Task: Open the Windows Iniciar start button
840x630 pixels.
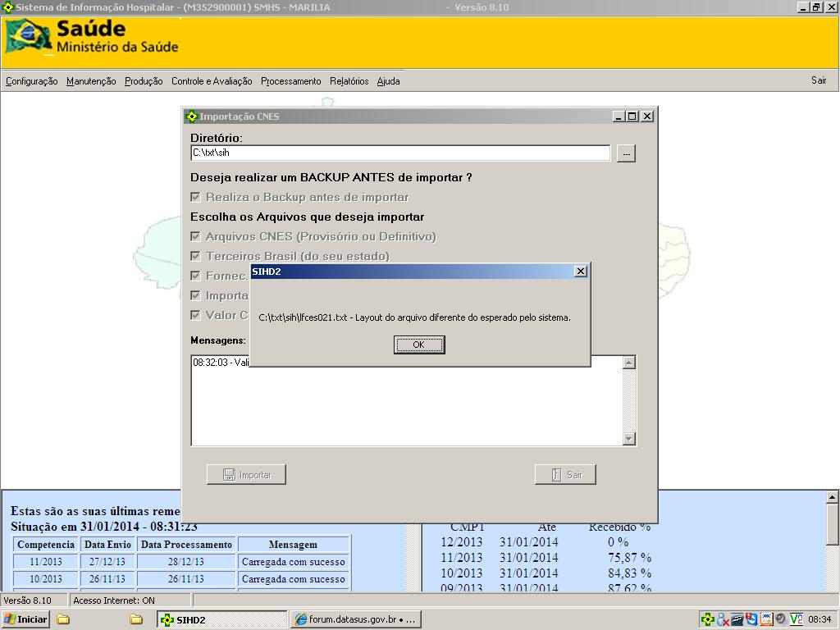Action: (26, 619)
